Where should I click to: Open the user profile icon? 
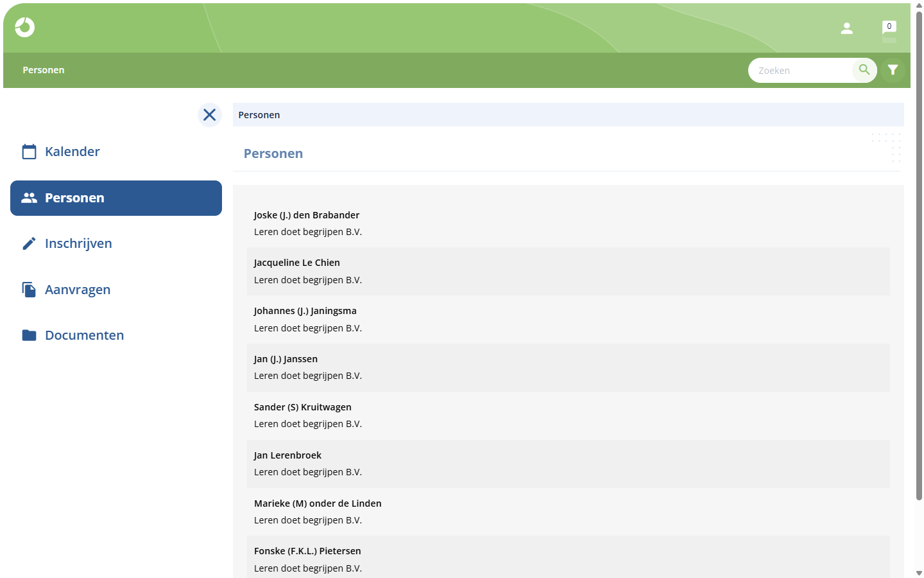point(847,28)
